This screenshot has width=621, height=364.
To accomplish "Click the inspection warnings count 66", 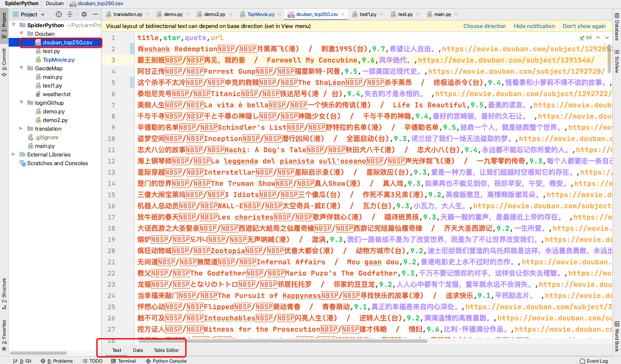I will pos(586,38).
